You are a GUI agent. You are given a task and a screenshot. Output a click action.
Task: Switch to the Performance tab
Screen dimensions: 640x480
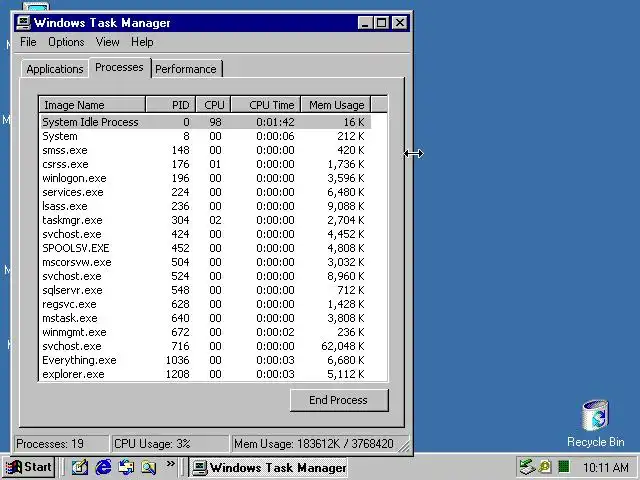[x=186, y=69]
